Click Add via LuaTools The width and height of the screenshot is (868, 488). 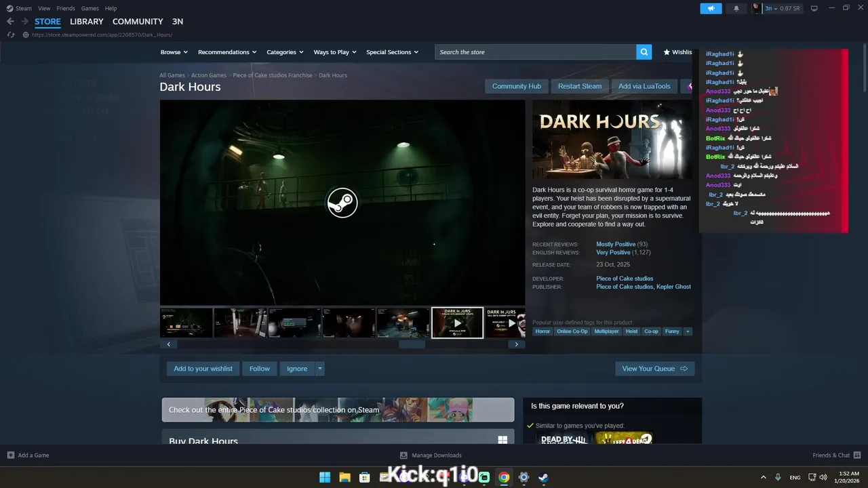click(x=644, y=86)
